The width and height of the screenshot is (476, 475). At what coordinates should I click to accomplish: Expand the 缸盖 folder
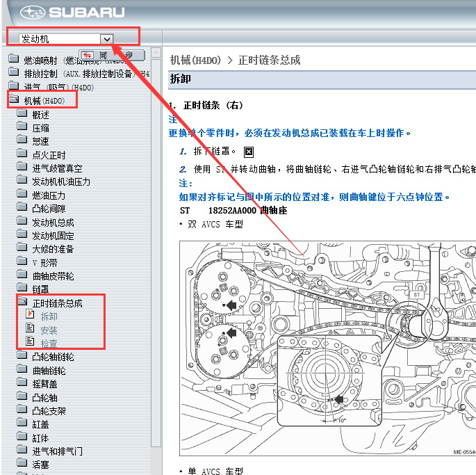pyautogui.click(x=22, y=422)
